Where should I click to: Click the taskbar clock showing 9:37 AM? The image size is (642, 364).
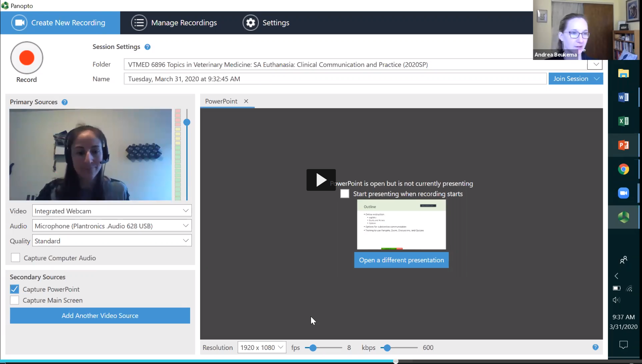coord(623,317)
